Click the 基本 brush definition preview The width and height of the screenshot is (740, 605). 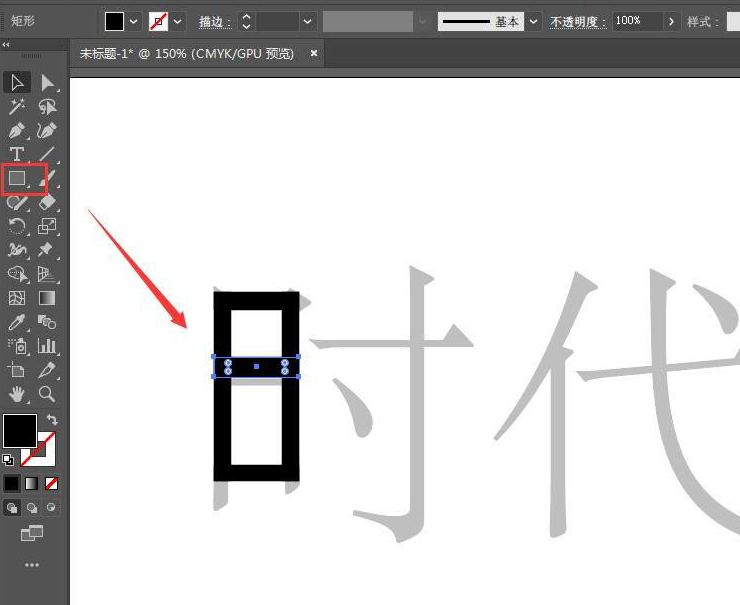(480, 22)
